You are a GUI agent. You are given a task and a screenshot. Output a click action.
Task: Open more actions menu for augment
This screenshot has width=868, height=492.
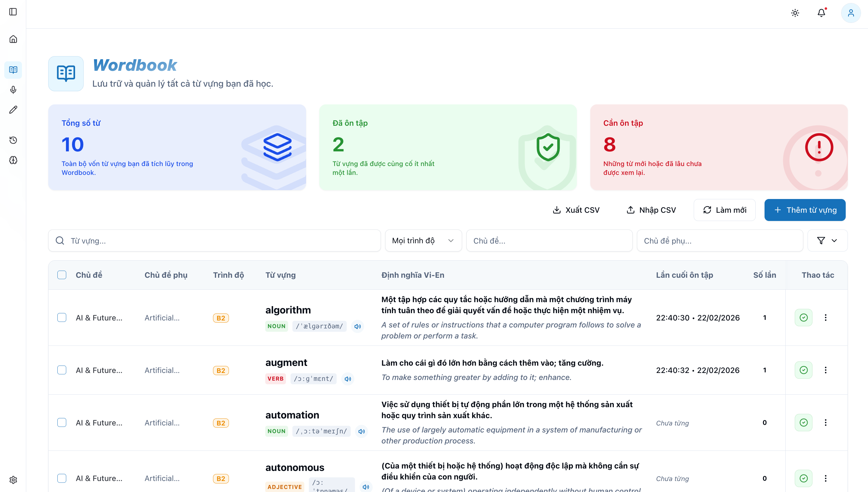[826, 370]
